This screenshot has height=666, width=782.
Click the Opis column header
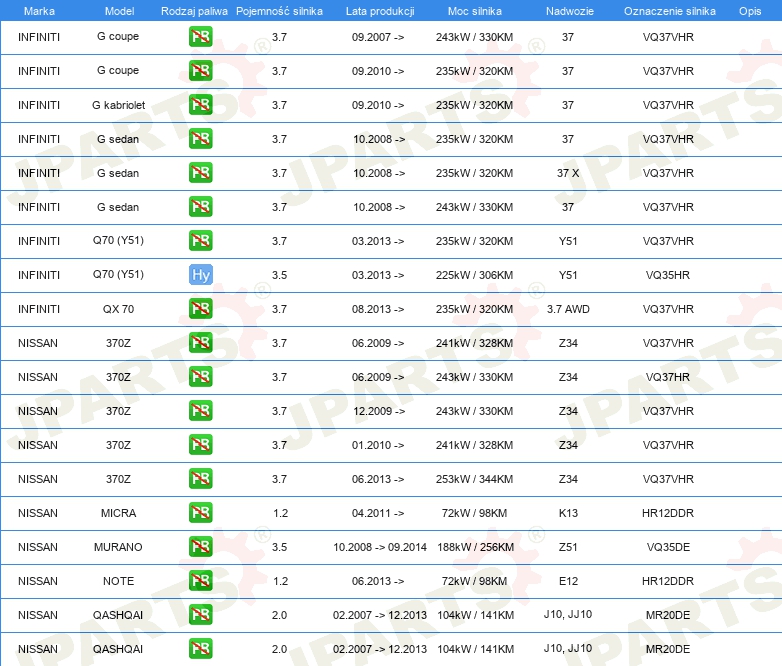[750, 11]
